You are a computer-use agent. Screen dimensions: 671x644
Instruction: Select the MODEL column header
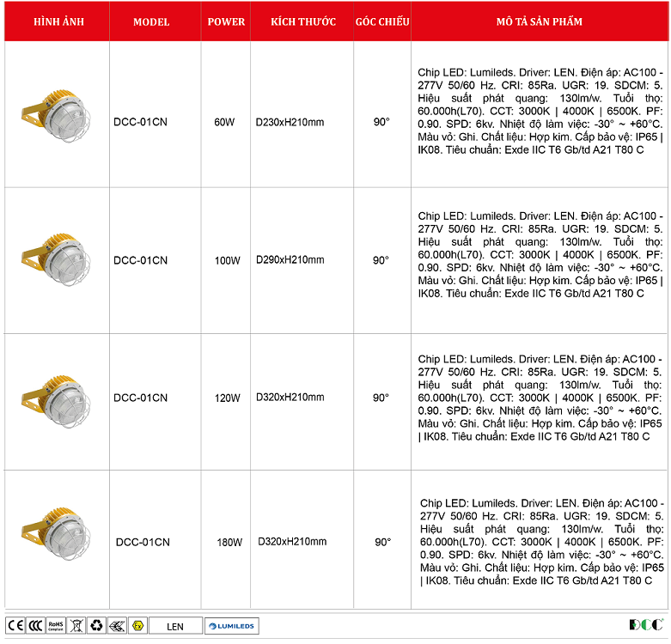click(x=151, y=21)
